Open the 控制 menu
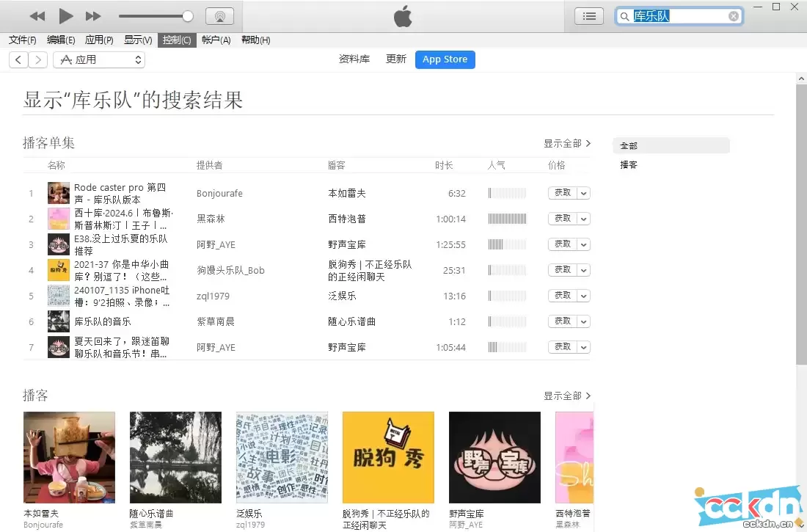 click(176, 40)
